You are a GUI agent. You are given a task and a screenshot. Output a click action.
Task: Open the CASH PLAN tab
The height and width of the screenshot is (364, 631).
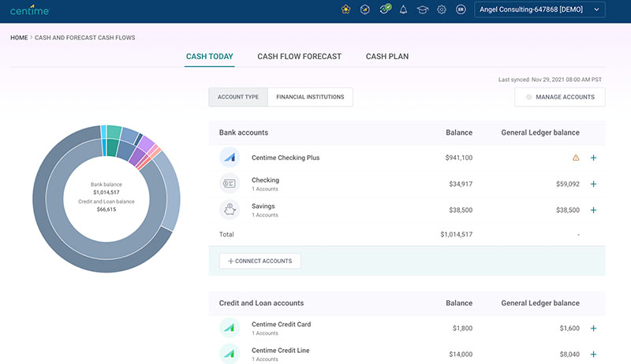[x=387, y=57]
